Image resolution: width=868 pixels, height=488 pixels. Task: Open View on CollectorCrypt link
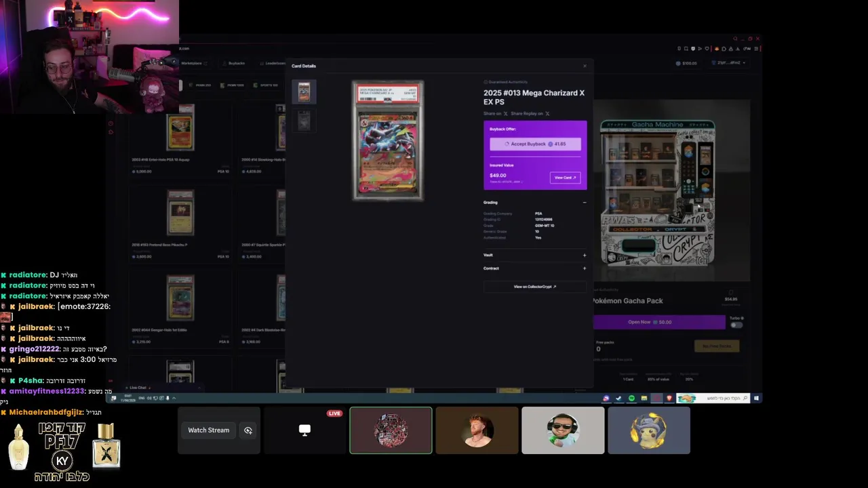tap(535, 287)
